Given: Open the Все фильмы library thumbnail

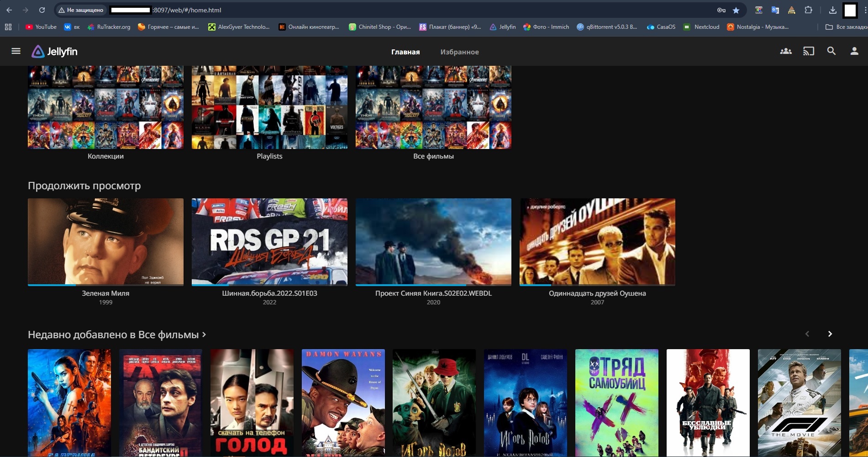Looking at the screenshot, I should (x=433, y=107).
